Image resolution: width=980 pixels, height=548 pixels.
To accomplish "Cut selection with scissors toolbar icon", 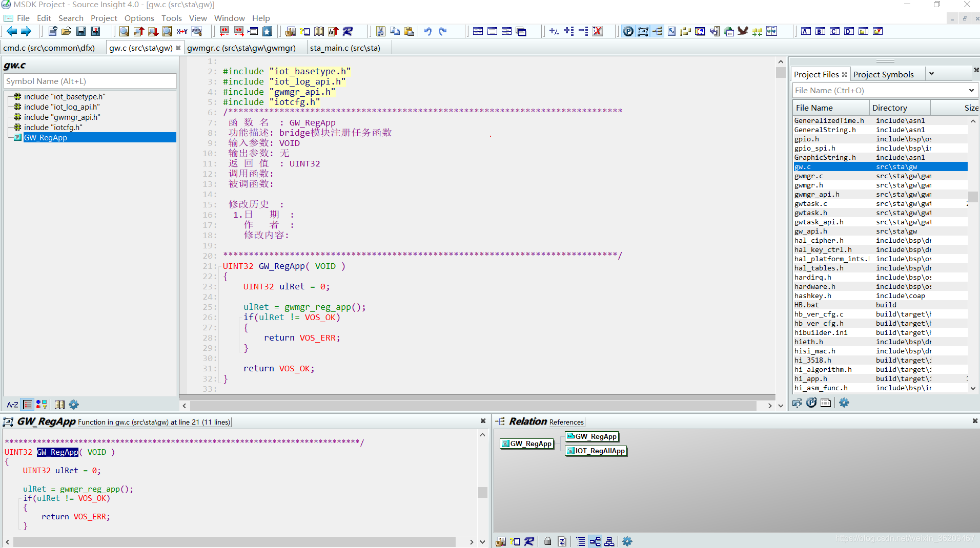I will 380,31.
